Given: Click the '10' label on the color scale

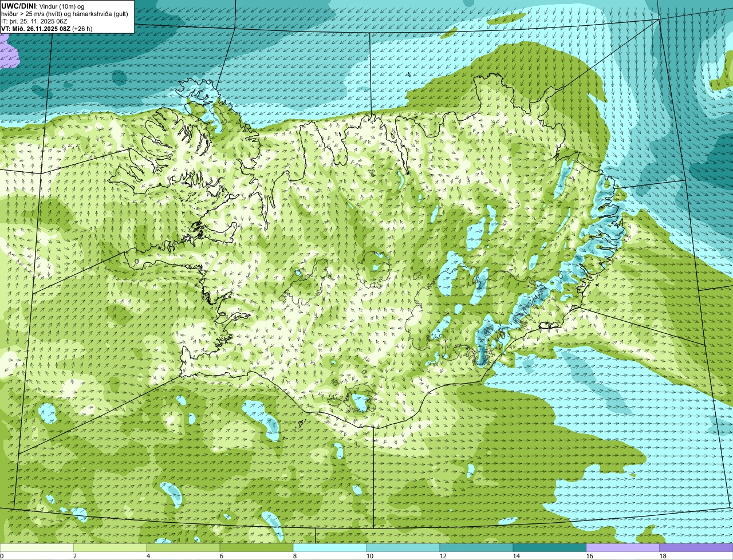Looking at the screenshot, I should (370, 556).
